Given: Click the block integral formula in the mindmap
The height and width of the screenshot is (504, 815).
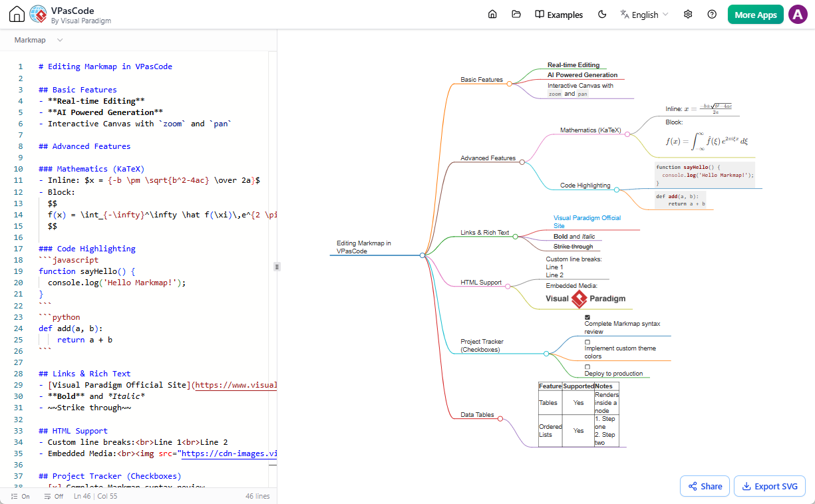Looking at the screenshot, I should click(707, 140).
